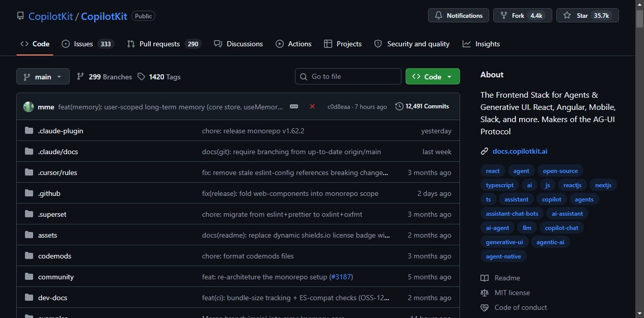644x318 pixels.
Task: Open the main branch selector dropdown
Action: tap(43, 76)
